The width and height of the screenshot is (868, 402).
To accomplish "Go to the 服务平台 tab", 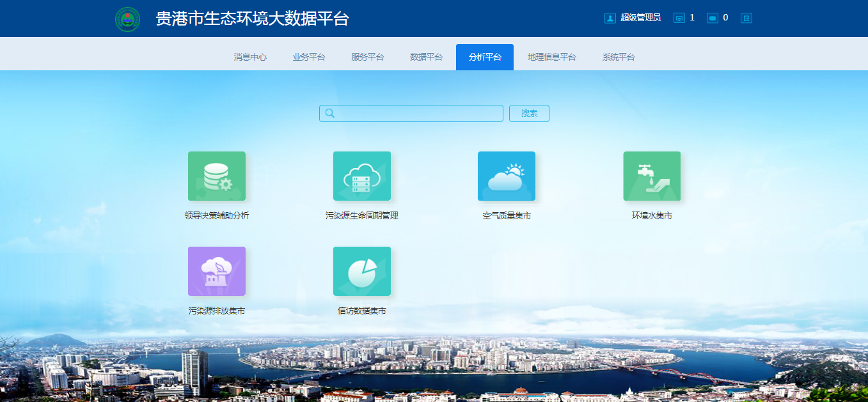I will coord(367,57).
